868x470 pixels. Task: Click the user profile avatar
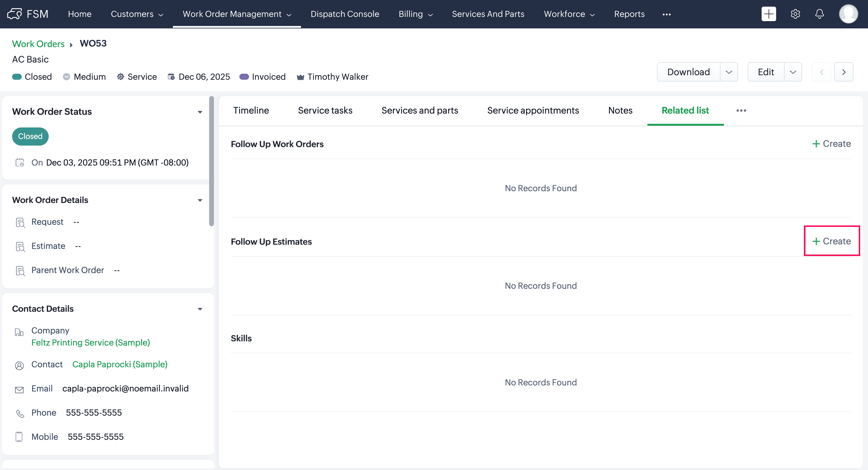point(848,14)
